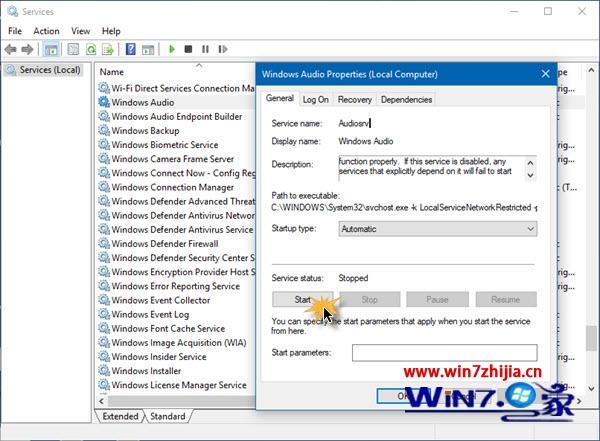Click the disabled Pause button

pyautogui.click(x=437, y=299)
